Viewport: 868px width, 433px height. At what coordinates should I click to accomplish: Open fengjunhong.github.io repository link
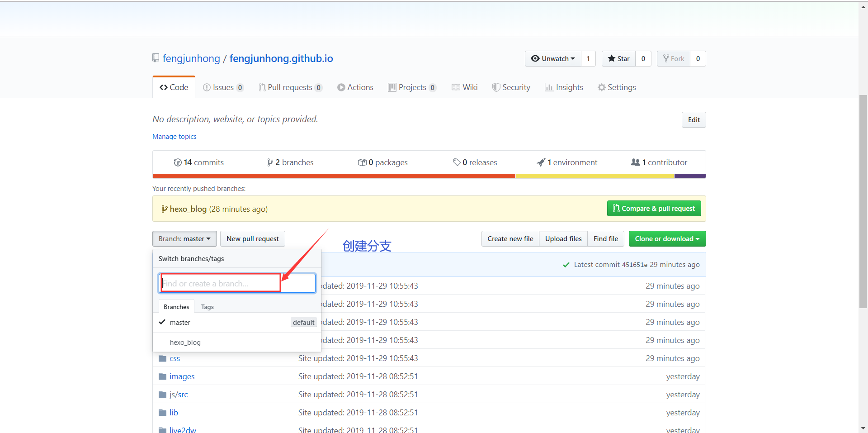[281, 58]
